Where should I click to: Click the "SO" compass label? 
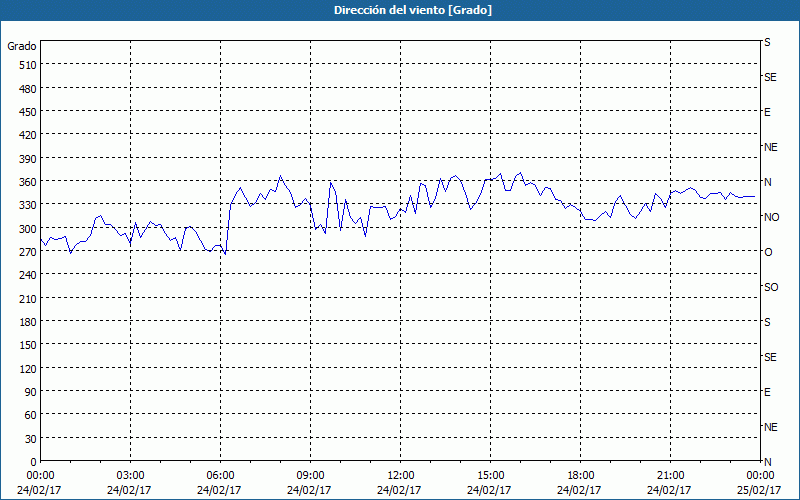pos(771,287)
